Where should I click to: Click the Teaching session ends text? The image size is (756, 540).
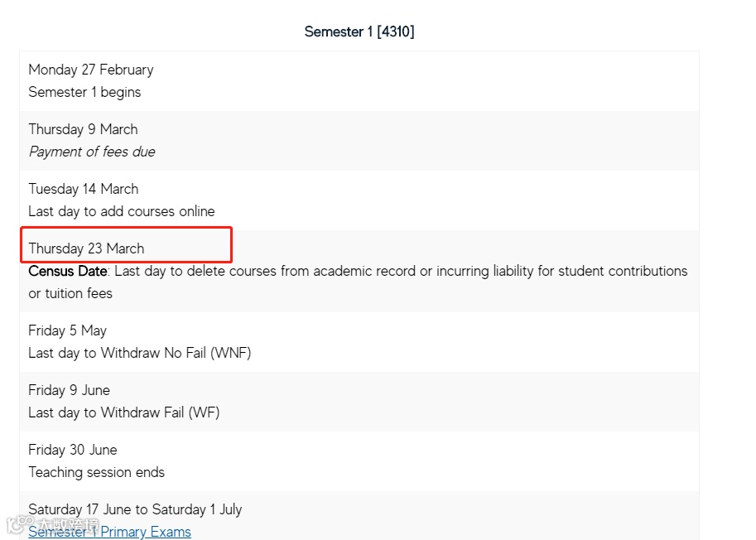[x=97, y=472]
